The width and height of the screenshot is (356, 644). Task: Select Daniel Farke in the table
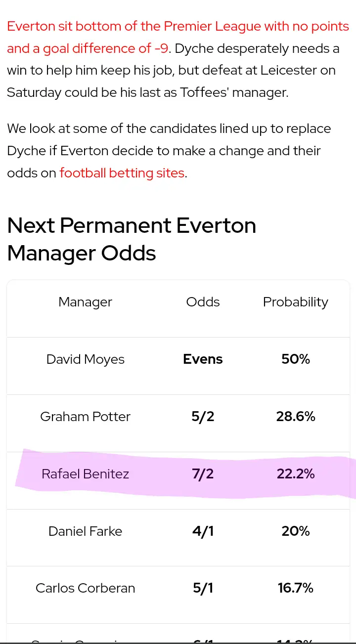coord(85,531)
